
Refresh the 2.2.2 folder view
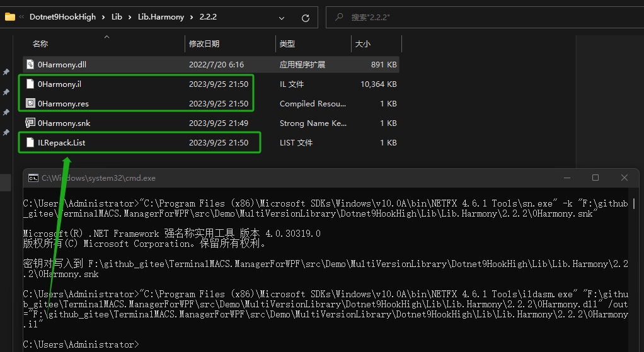[x=305, y=18]
